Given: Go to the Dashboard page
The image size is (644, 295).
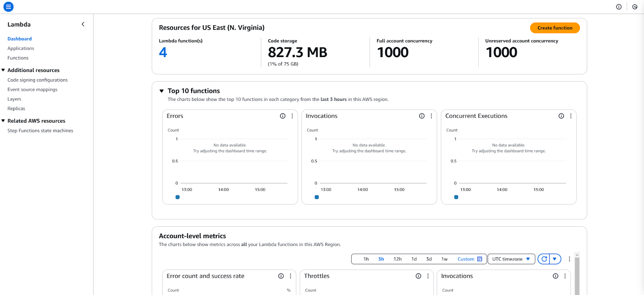Looking at the screenshot, I should click(19, 39).
